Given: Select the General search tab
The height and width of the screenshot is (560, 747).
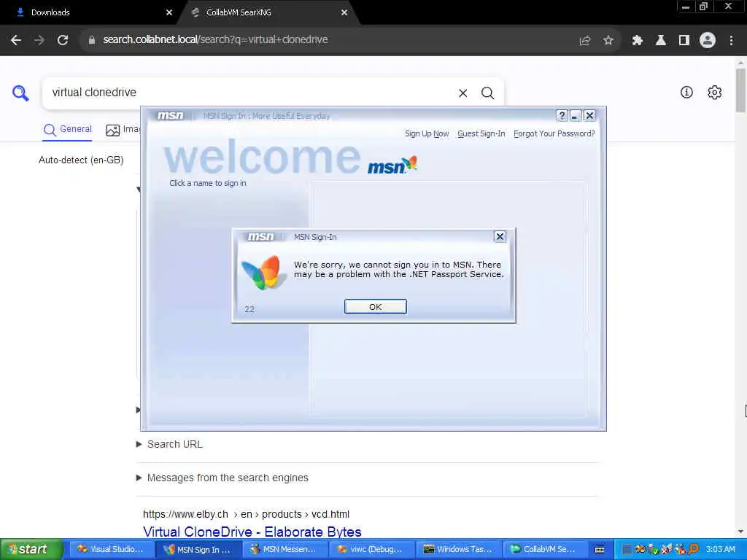Looking at the screenshot, I should [68, 130].
